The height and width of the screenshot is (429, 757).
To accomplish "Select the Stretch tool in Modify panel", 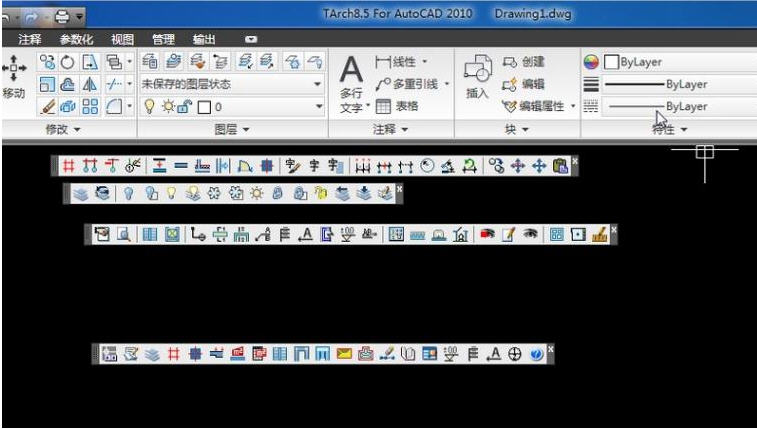I will (90, 62).
